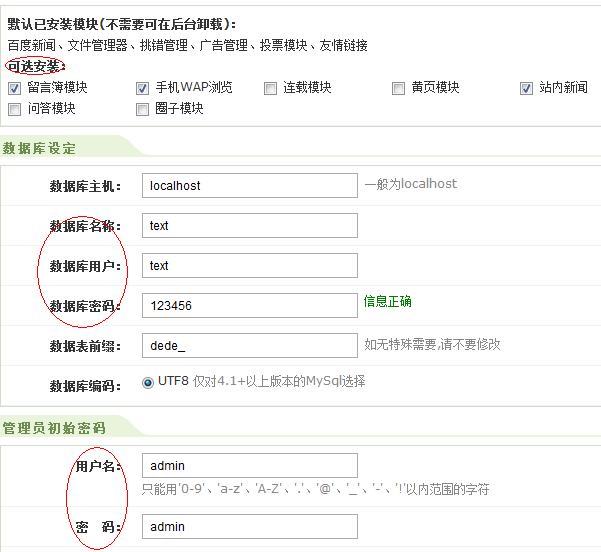
Task: Click the 数据库主机 field containing localhost
Action: (249, 185)
